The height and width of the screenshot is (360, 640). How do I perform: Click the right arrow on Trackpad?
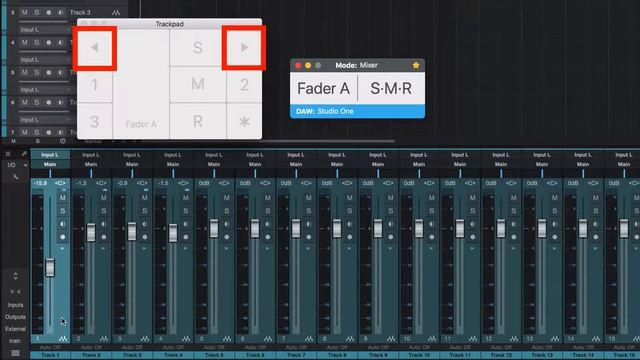point(244,48)
